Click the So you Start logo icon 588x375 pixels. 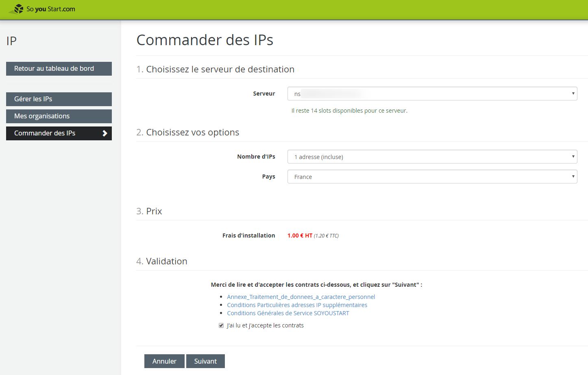[17, 9]
